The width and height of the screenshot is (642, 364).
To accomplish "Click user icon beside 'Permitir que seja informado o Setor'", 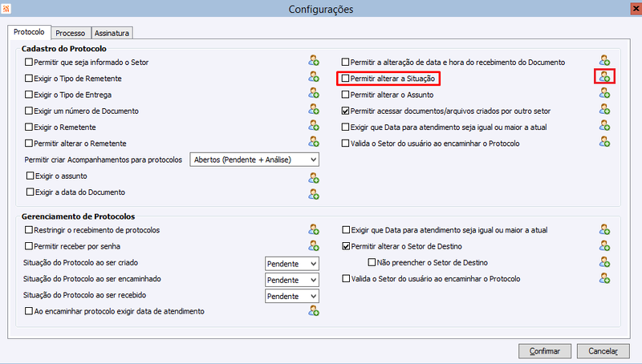I will point(314,61).
